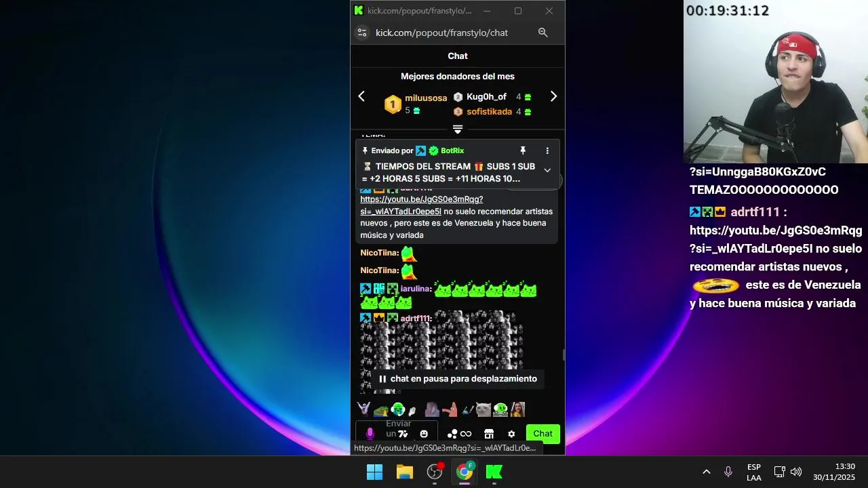
Task: Click BotRix green verified badge
Action: (434, 150)
